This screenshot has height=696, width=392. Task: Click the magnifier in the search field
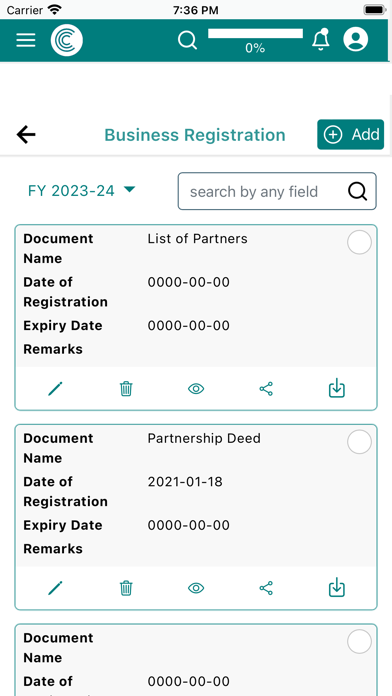pos(357,191)
